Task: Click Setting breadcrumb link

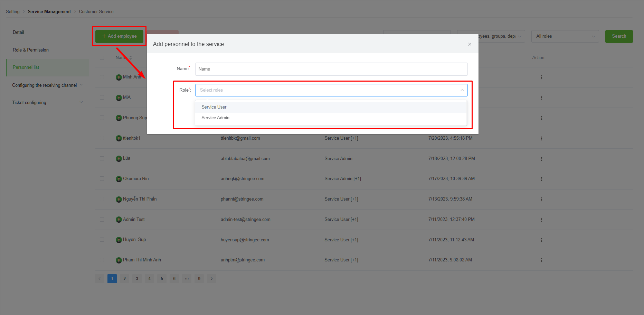Action: 13,11
